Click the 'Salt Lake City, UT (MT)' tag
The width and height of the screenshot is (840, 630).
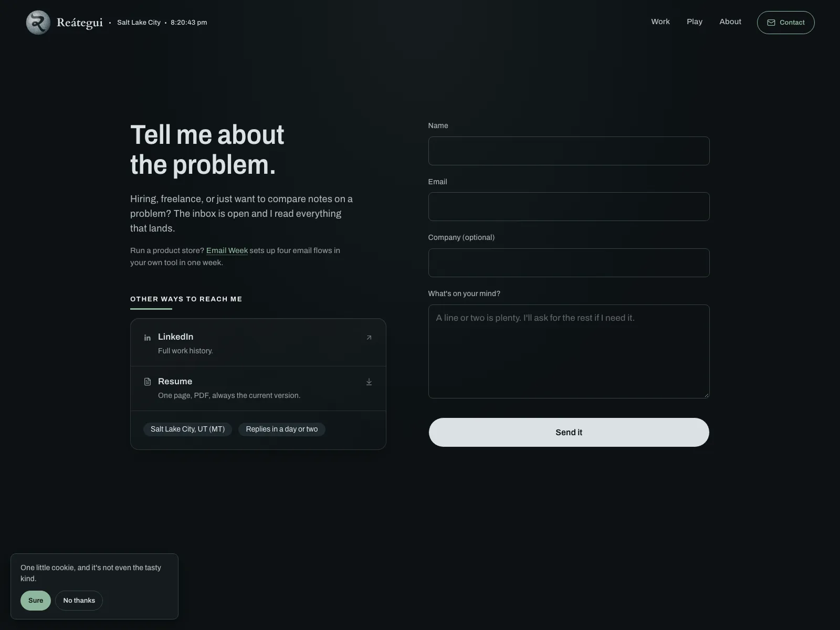coord(187,429)
